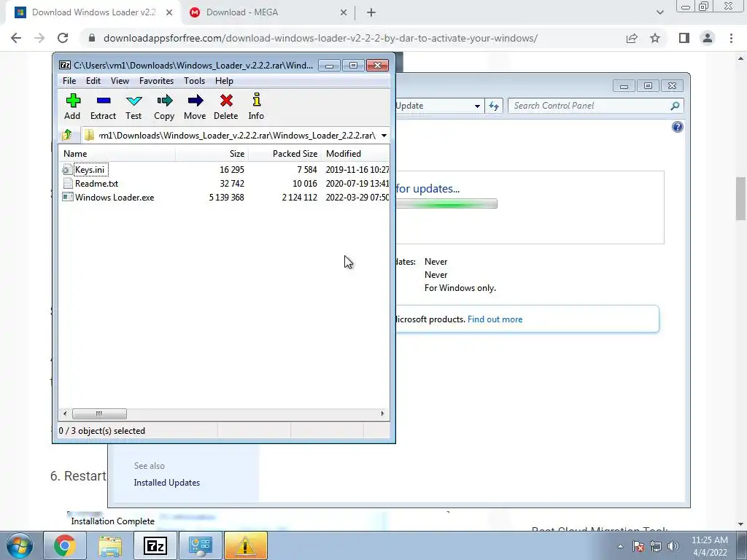The width and height of the screenshot is (747, 560).
Task: Click the 0 / 3 object(s) selected status
Action: (x=102, y=431)
